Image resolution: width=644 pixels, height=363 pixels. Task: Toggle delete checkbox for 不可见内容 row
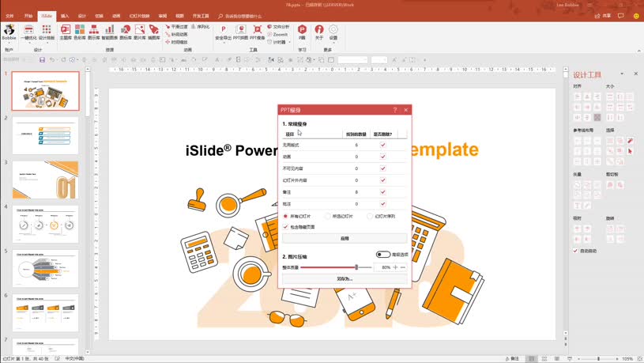382,168
